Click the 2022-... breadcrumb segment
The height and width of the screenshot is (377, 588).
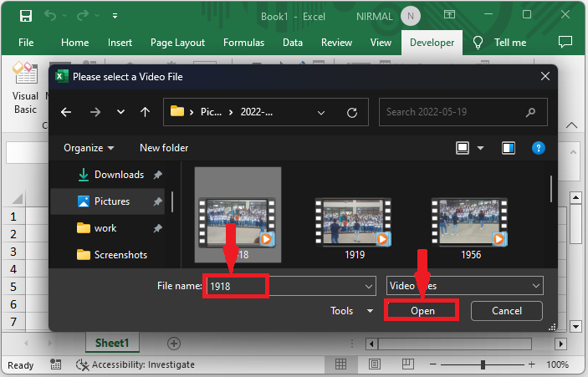click(257, 112)
